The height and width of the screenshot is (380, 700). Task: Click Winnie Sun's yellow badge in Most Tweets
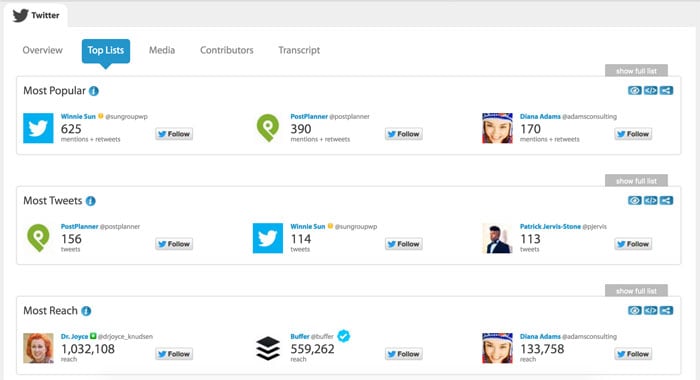pos(330,226)
